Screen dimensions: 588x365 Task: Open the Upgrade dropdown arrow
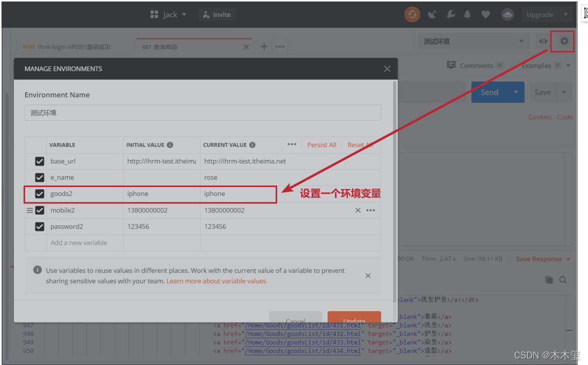click(566, 14)
